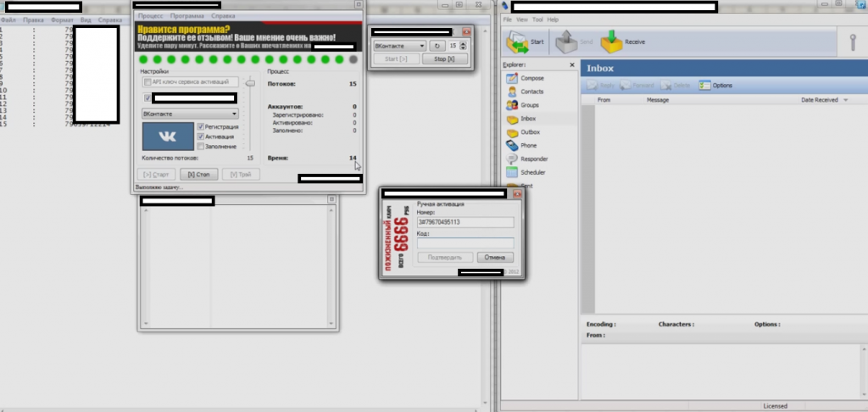This screenshot has height=412, width=868.
Task: Open Справка menu in registrator window
Action: (223, 16)
